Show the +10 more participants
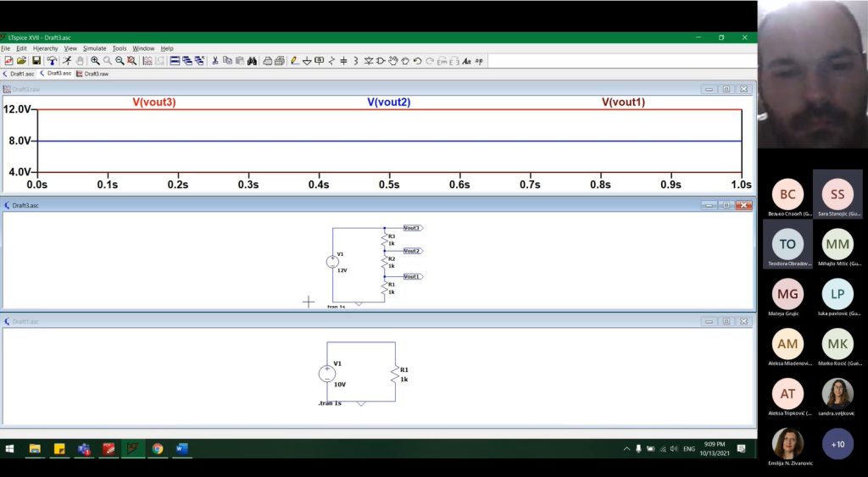Screen dimensions: 868x477 pos(837,444)
